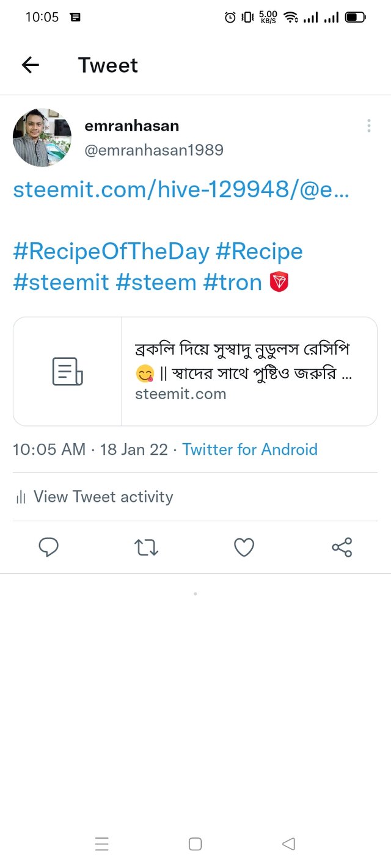
Task: Select the Retweet icon
Action: pyautogui.click(x=146, y=548)
